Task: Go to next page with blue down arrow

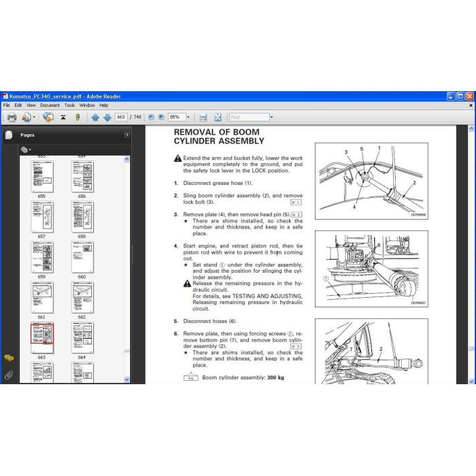Action: click(107, 117)
